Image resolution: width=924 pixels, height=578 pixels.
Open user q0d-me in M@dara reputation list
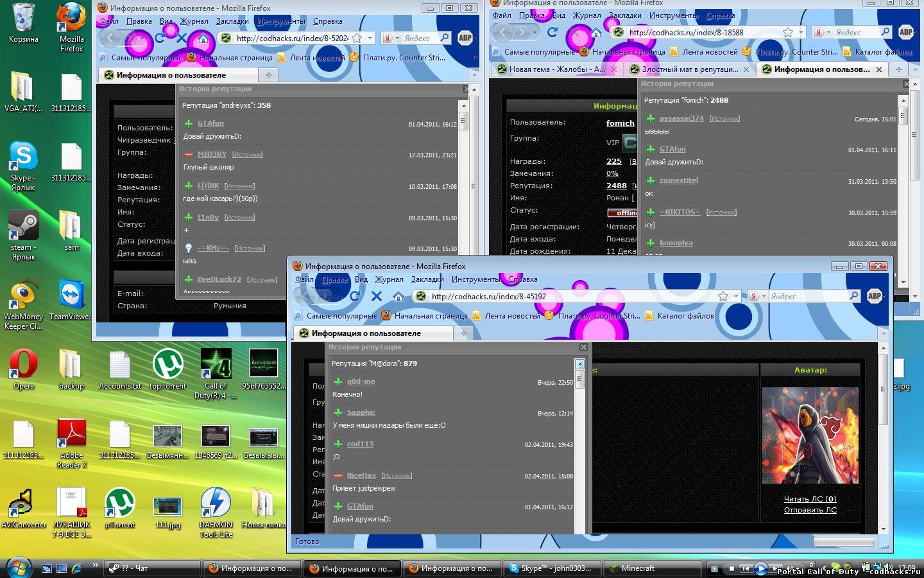click(361, 381)
